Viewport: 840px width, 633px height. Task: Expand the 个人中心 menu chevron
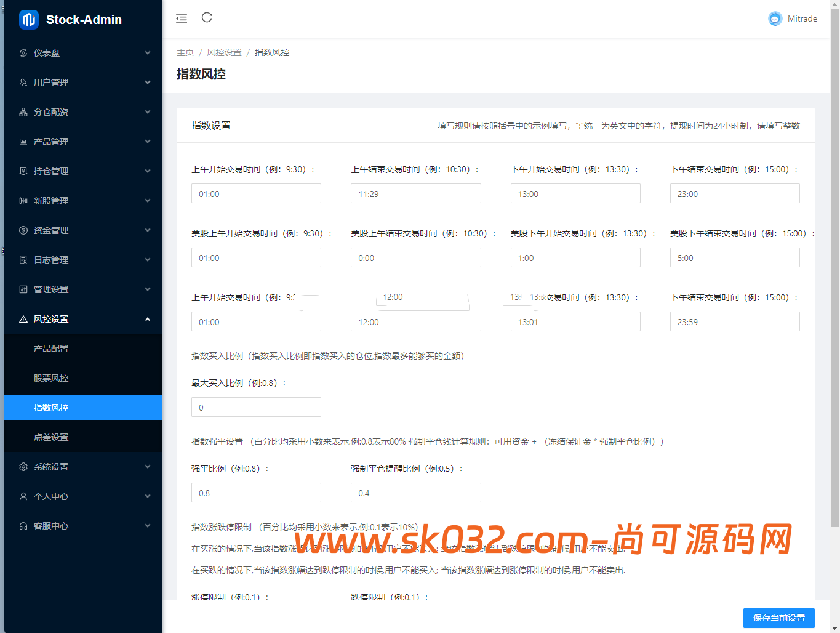pyautogui.click(x=148, y=496)
